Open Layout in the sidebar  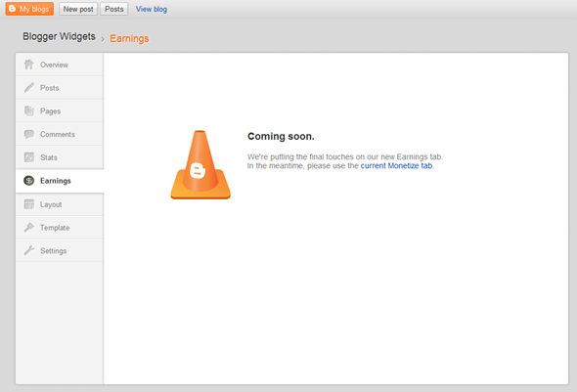(60, 204)
